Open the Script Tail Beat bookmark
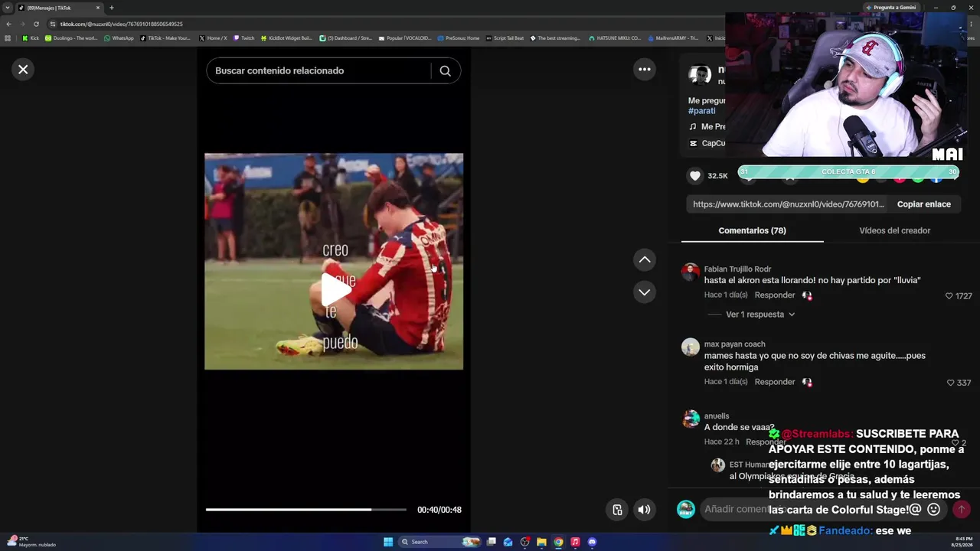980x551 pixels. tap(505, 38)
